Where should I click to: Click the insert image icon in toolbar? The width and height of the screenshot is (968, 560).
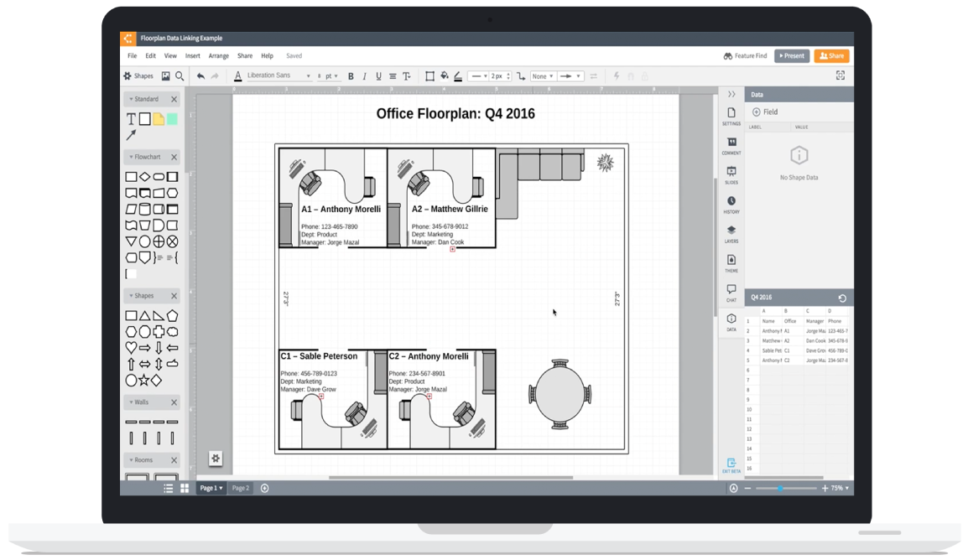(x=165, y=75)
